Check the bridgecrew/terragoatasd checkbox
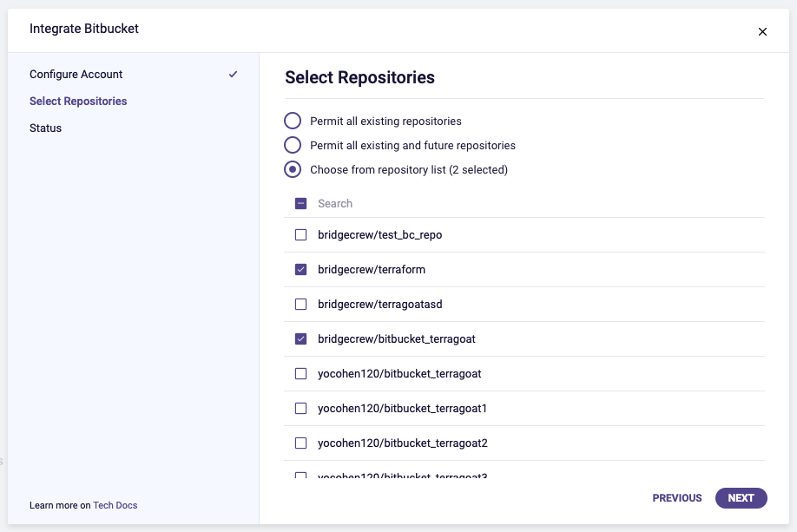Viewport: 797px width, 532px height. [301, 305]
